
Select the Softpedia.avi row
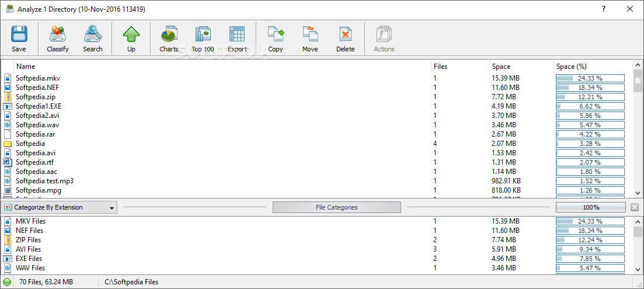pyautogui.click(x=316, y=153)
